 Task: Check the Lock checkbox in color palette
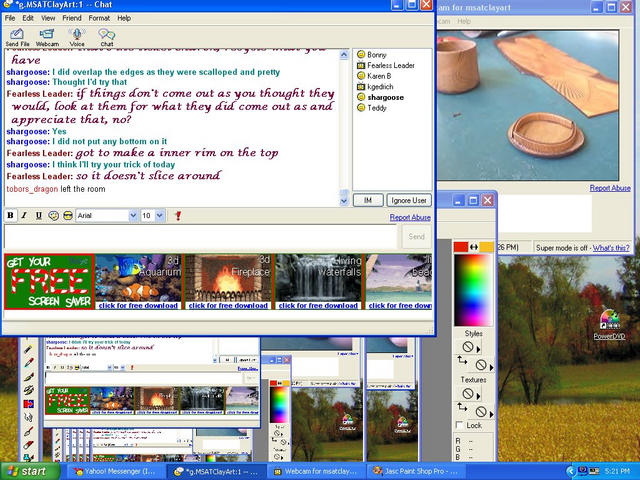(x=459, y=425)
